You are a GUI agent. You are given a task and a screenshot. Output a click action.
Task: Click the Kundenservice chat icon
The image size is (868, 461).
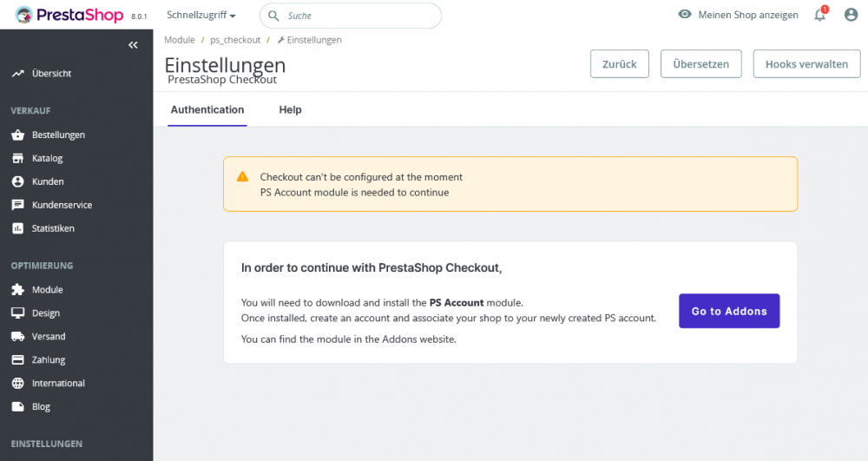point(17,206)
